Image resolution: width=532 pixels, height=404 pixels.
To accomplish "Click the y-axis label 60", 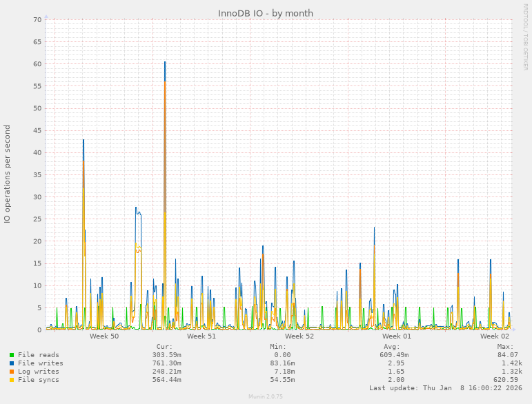I will coord(37,64).
